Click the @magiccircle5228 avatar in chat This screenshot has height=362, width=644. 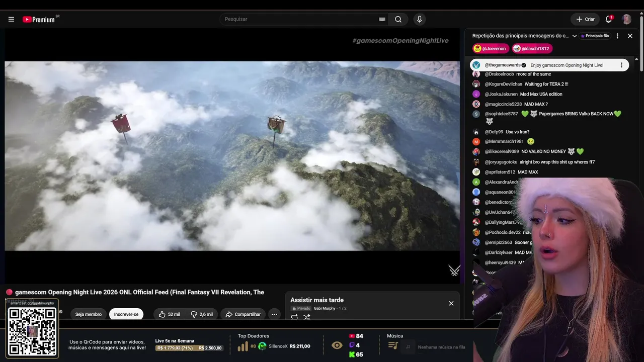[476, 104]
